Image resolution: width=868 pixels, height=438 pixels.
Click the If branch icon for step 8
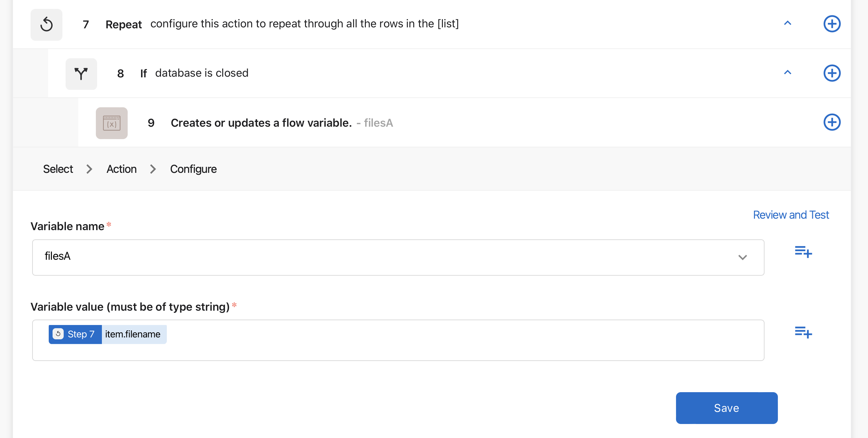81,74
